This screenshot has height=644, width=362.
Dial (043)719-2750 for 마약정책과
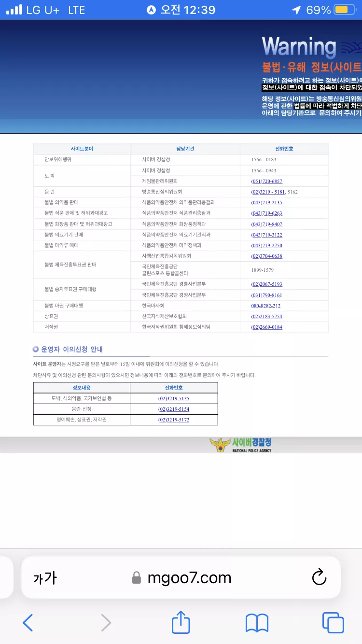coord(266,246)
